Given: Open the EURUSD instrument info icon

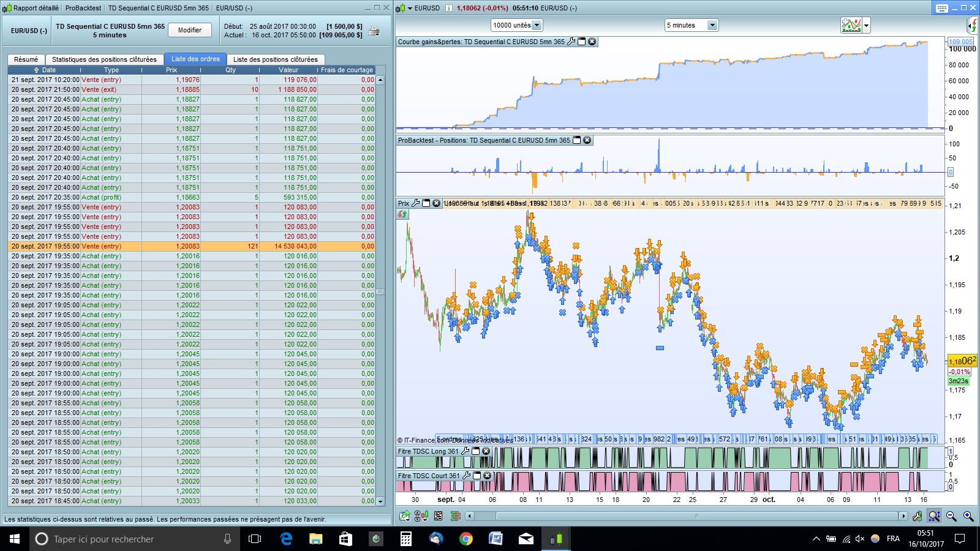Looking at the screenshot, I should pyautogui.click(x=448, y=8).
